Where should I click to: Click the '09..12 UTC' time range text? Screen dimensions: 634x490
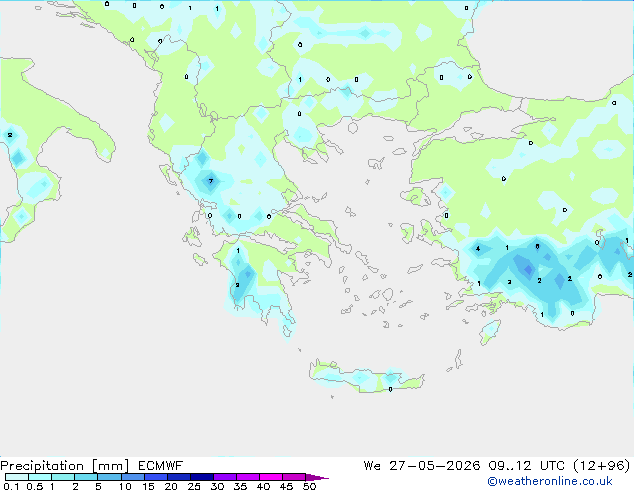point(526,466)
